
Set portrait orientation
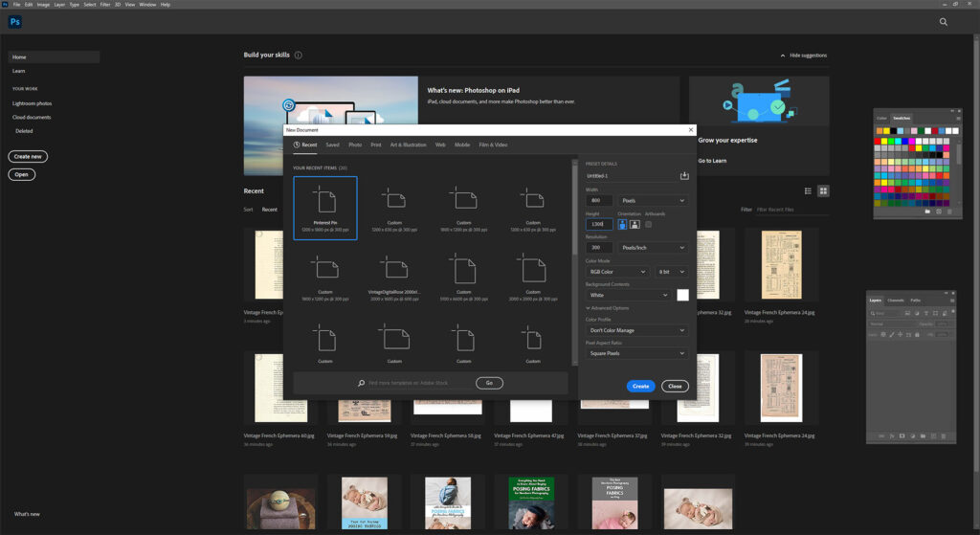point(622,224)
